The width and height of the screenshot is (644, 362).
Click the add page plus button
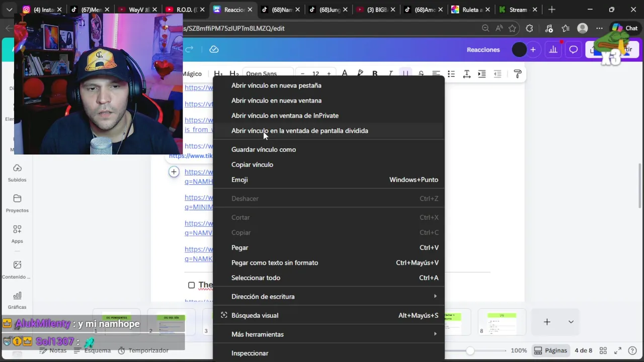(547, 322)
